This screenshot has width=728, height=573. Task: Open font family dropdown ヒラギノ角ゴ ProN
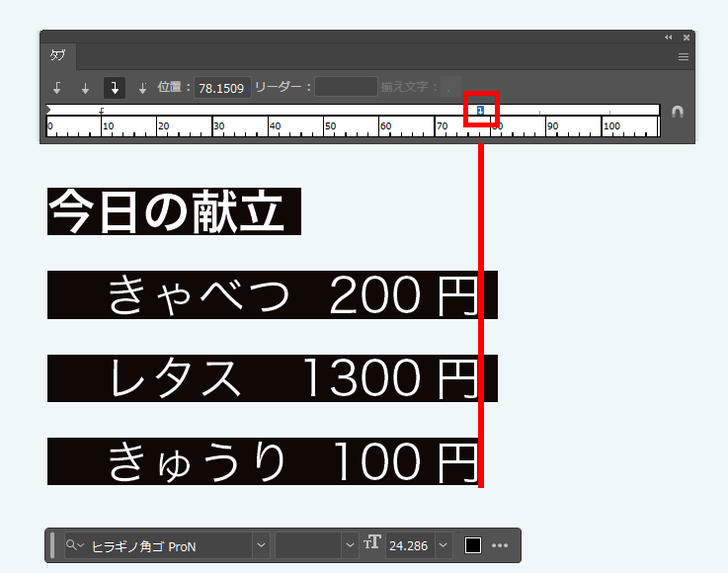(x=261, y=545)
